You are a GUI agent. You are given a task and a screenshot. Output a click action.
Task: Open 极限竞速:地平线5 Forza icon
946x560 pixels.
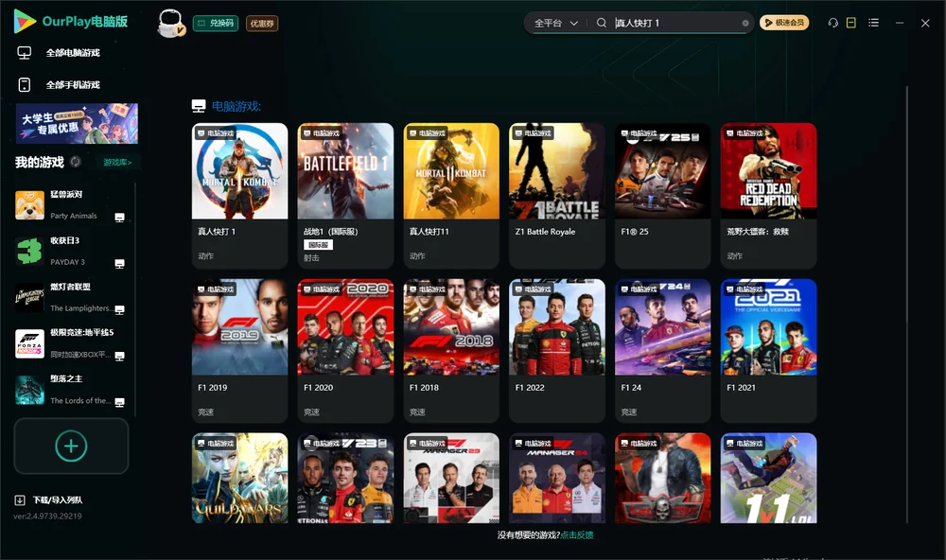pos(29,344)
